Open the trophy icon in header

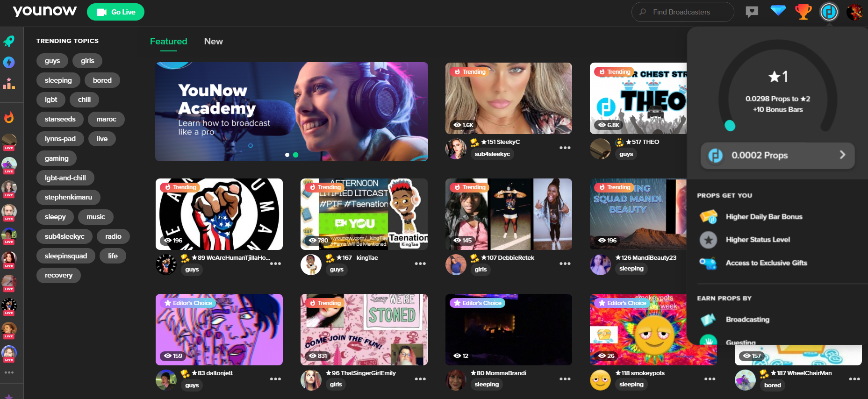click(x=803, y=12)
